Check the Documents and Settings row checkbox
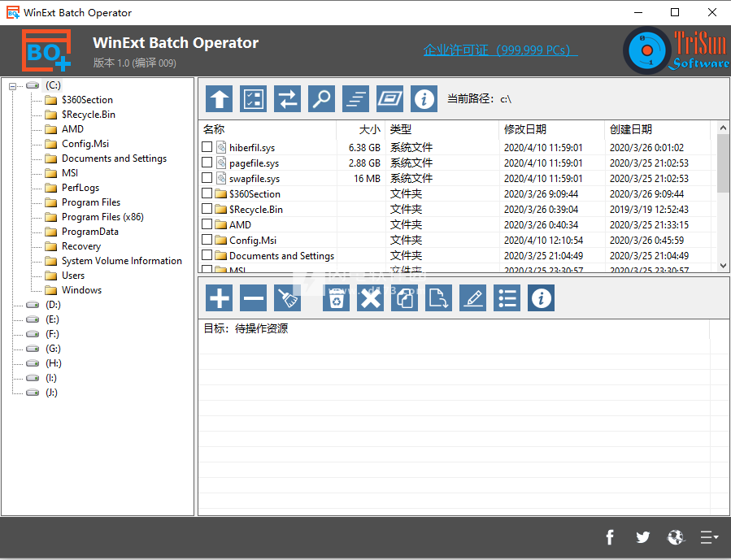 207,255
